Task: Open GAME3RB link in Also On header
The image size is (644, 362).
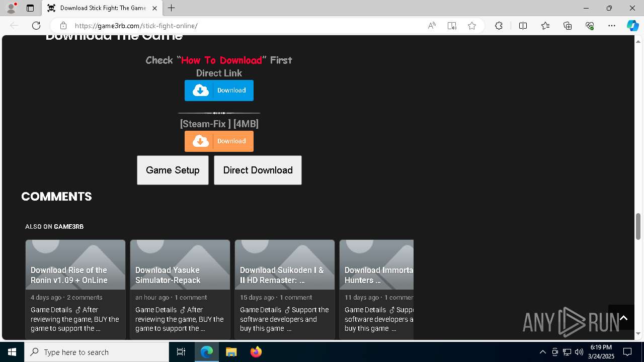Action: point(68,227)
